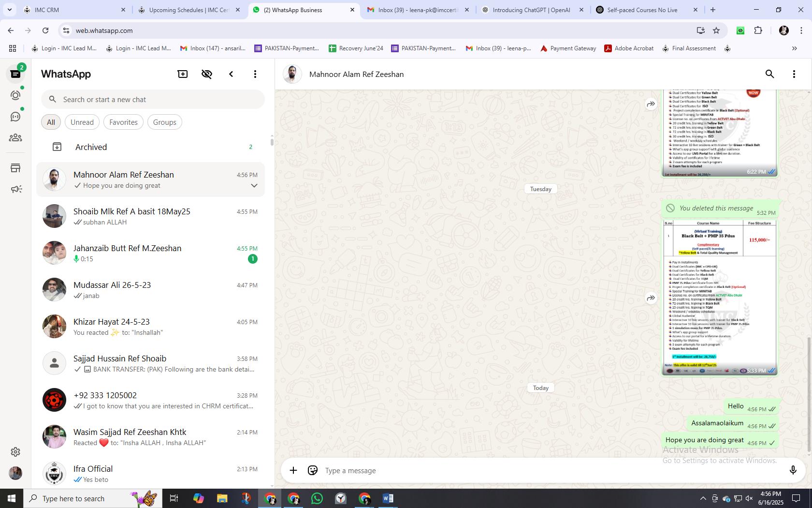
Task: Open chat with Sajjad Hussain Ref Shoaib
Action: click(x=151, y=363)
